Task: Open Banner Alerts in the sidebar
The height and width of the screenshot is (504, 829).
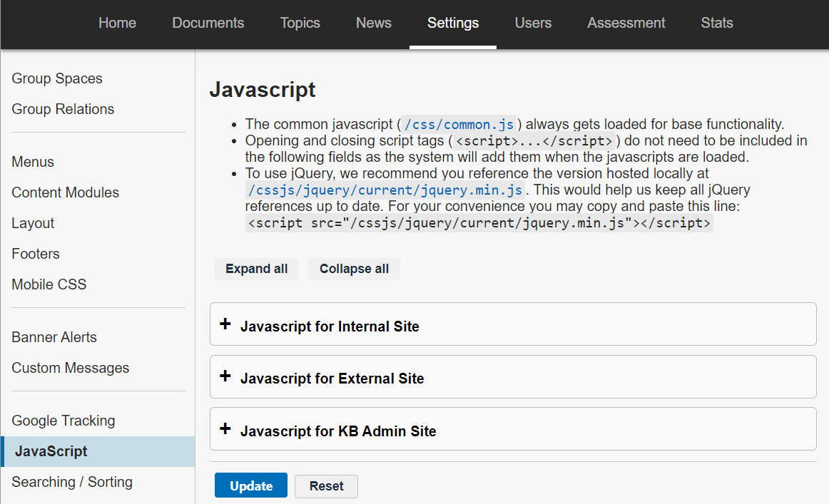Action: point(54,338)
